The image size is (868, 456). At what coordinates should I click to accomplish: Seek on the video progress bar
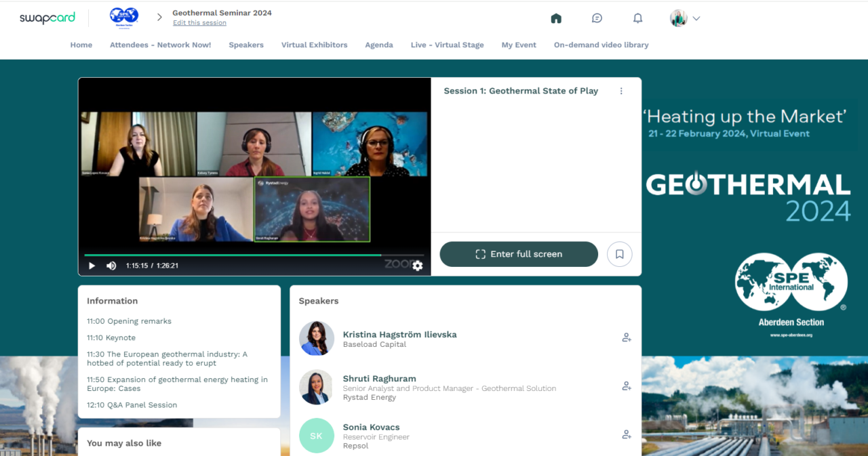pos(254,255)
